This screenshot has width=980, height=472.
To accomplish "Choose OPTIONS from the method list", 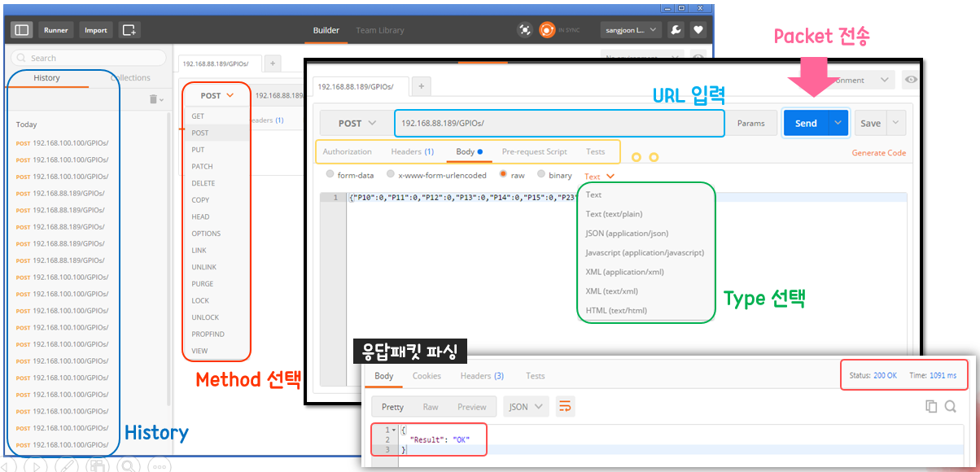I will point(206,234).
